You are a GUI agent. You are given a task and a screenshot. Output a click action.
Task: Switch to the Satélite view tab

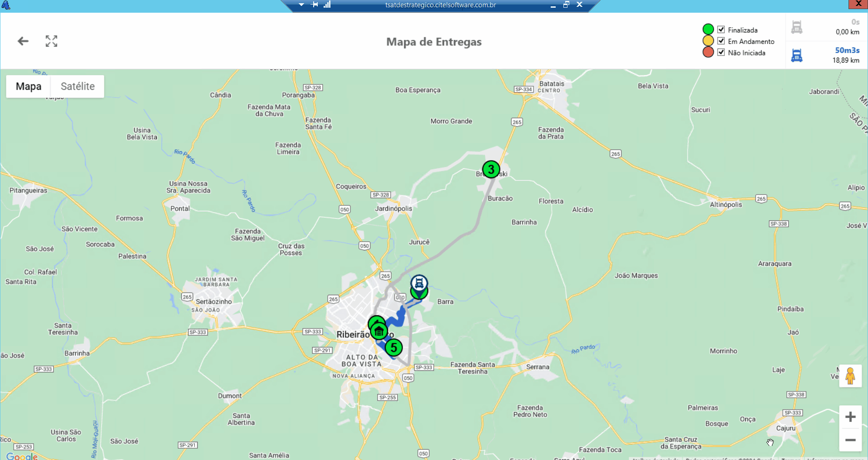[x=78, y=86]
